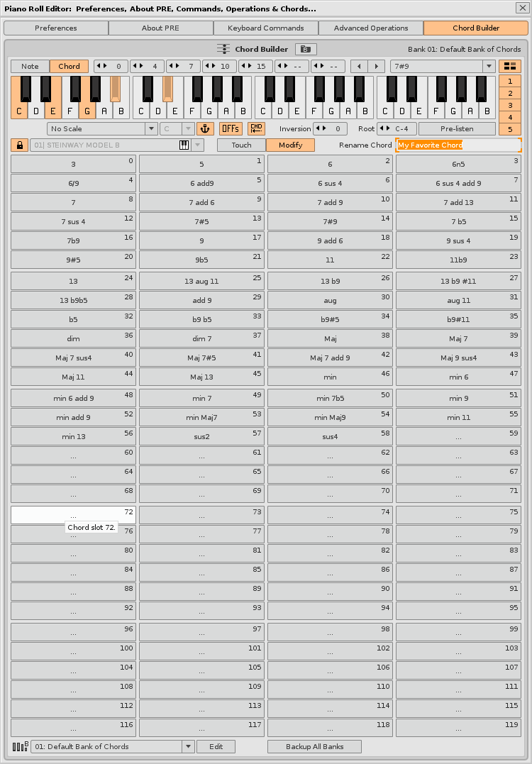
Task: Click the bank icon next to Chord Builder title
Action: [306, 49]
